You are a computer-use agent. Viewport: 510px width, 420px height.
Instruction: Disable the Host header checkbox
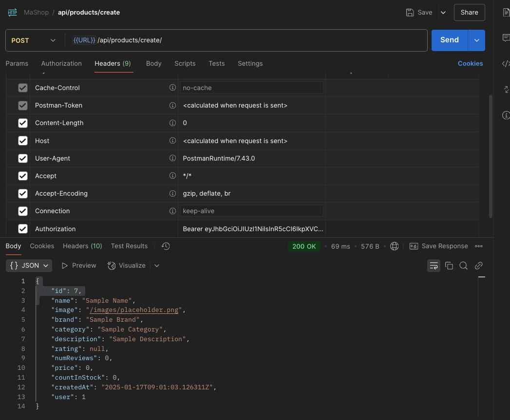(22, 141)
